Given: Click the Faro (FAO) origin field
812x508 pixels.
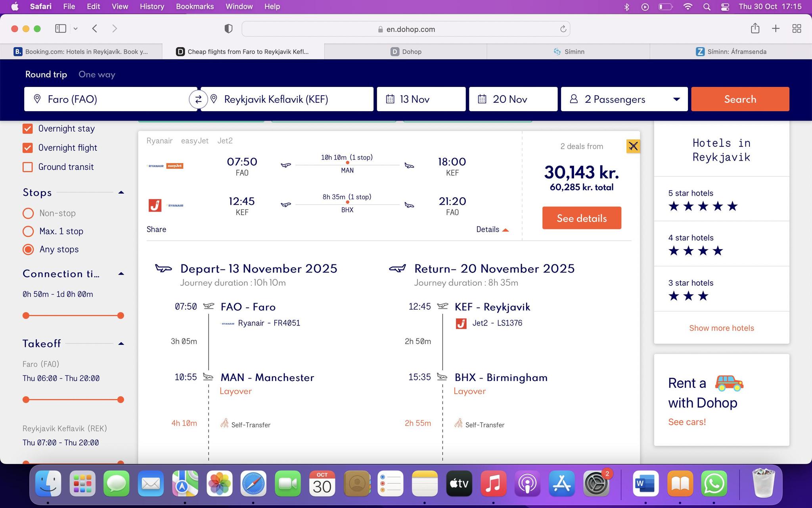Looking at the screenshot, I should 111,99.
